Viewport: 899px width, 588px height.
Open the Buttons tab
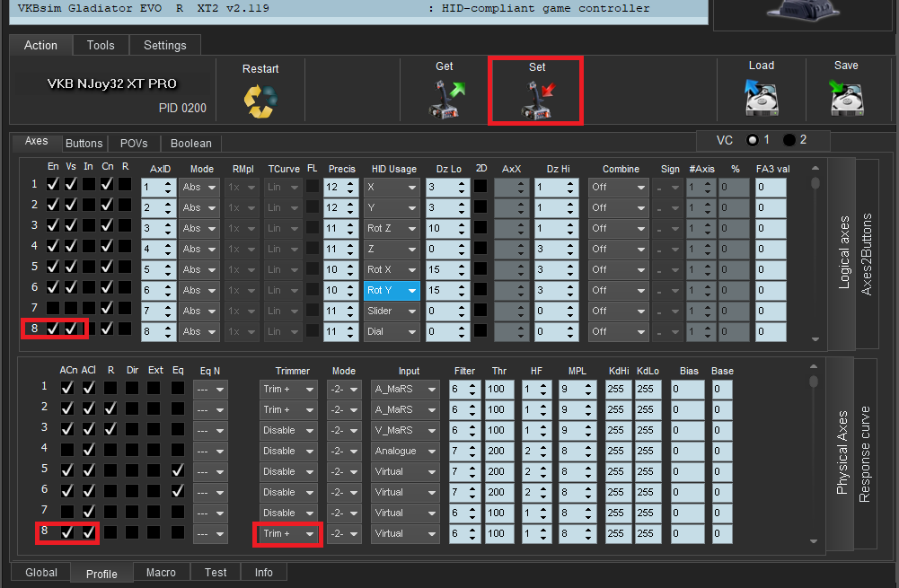tap(84, 143)
